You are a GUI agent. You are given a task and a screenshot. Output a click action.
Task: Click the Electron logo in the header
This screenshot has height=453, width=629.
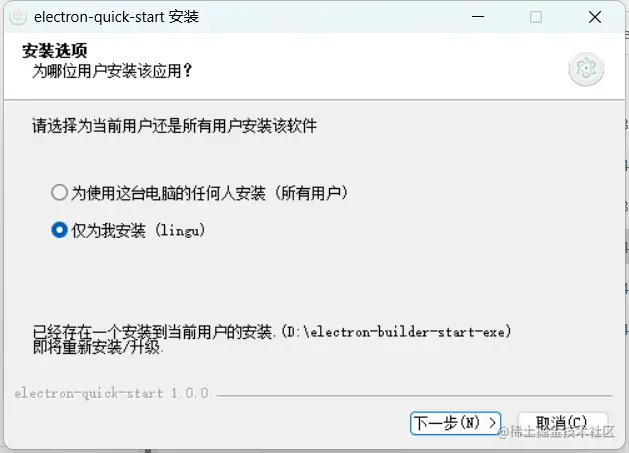click(586, 69)
